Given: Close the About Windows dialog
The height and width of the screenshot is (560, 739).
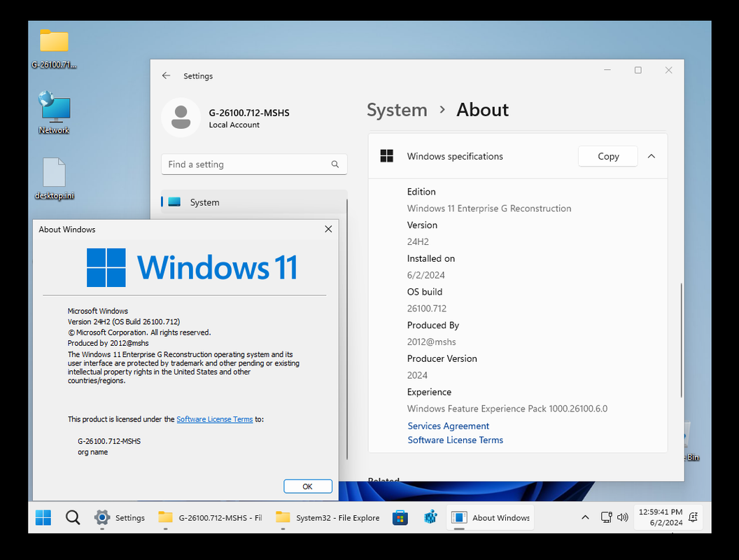Looking at the screenshot, I should pos(328,229).
